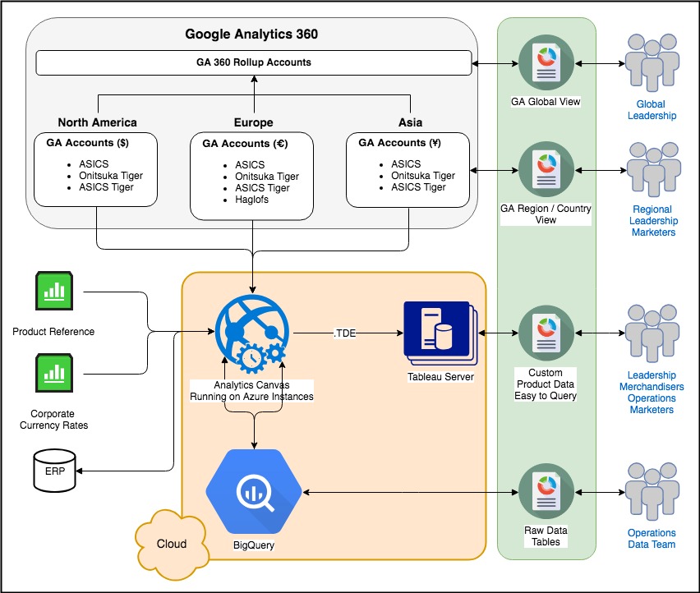Click the Europe GA Accounts (€) box
Image resolution: width=700 pixels, height=593 pixels.
tap(251, 176)
